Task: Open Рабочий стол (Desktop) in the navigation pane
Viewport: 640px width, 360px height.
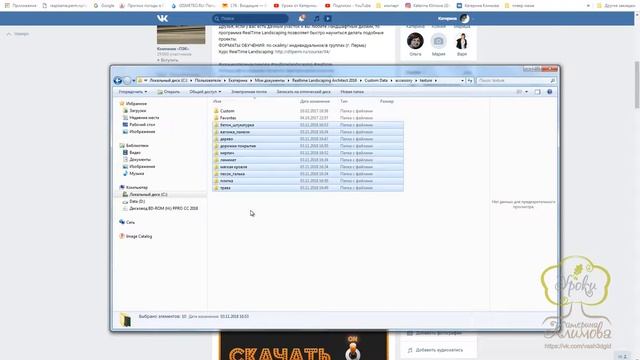Action: (142, 124)
